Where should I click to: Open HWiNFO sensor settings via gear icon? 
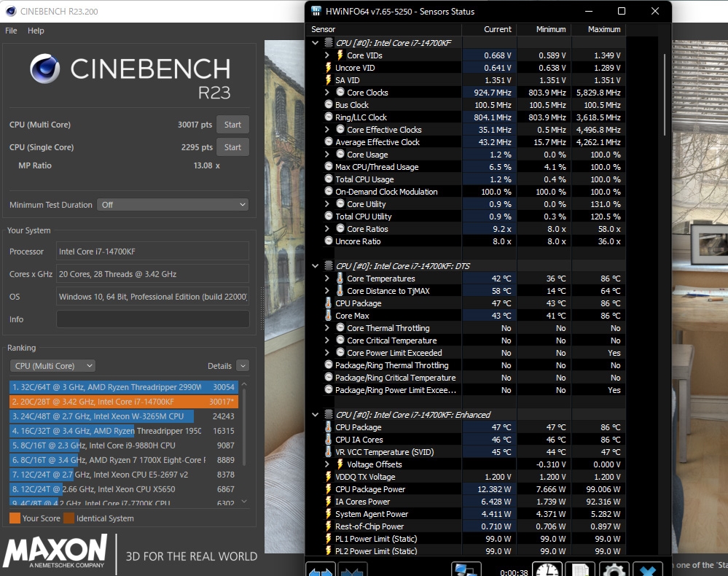614,569
